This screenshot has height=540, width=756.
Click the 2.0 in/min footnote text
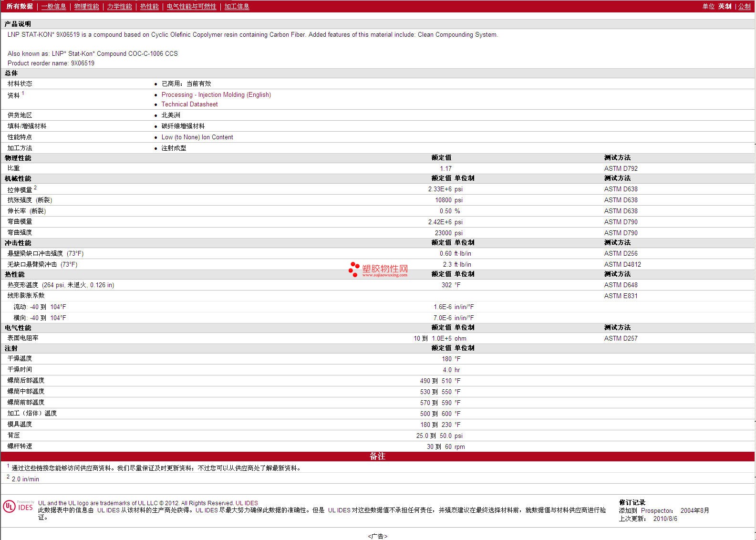pos(25,479)
